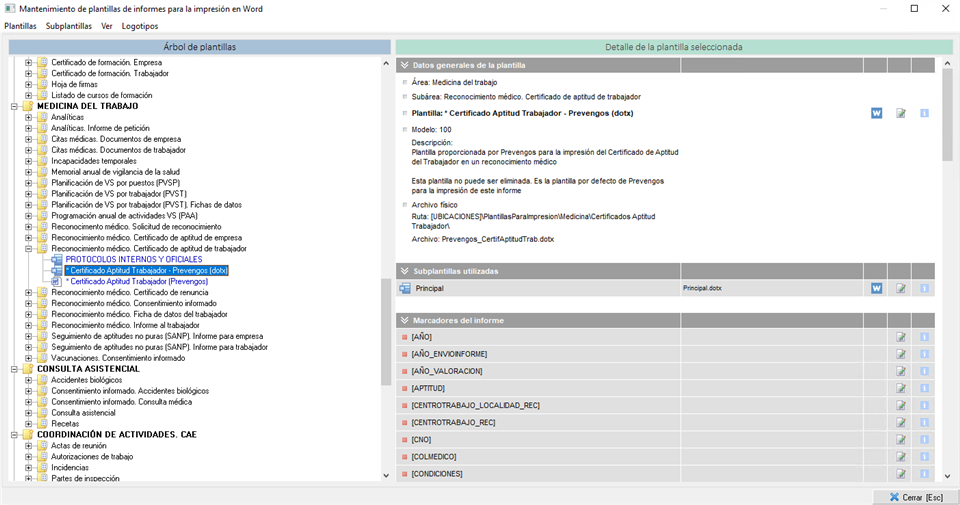Edit the [AÑO_VALORACION] marker
The height and width of the screenshot is (505, 960).
tap(901, 372)
